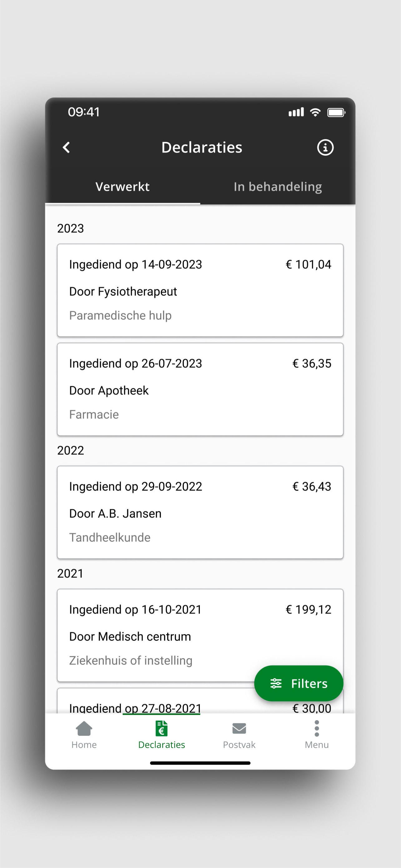Go back with the chevron arrow
Screen dimensions: 401x868
[66, 147]
